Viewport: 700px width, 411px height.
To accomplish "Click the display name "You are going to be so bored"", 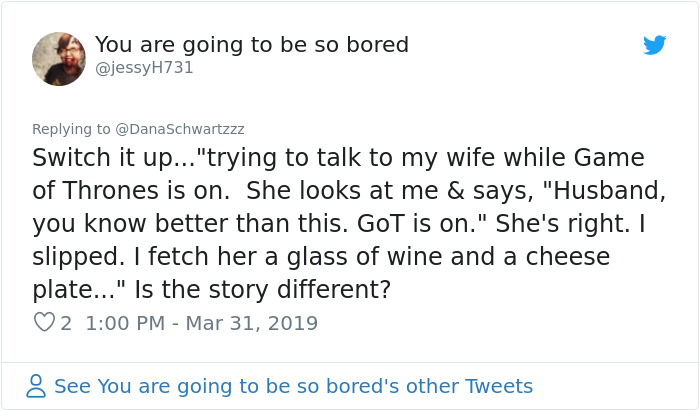I will 252,45.
